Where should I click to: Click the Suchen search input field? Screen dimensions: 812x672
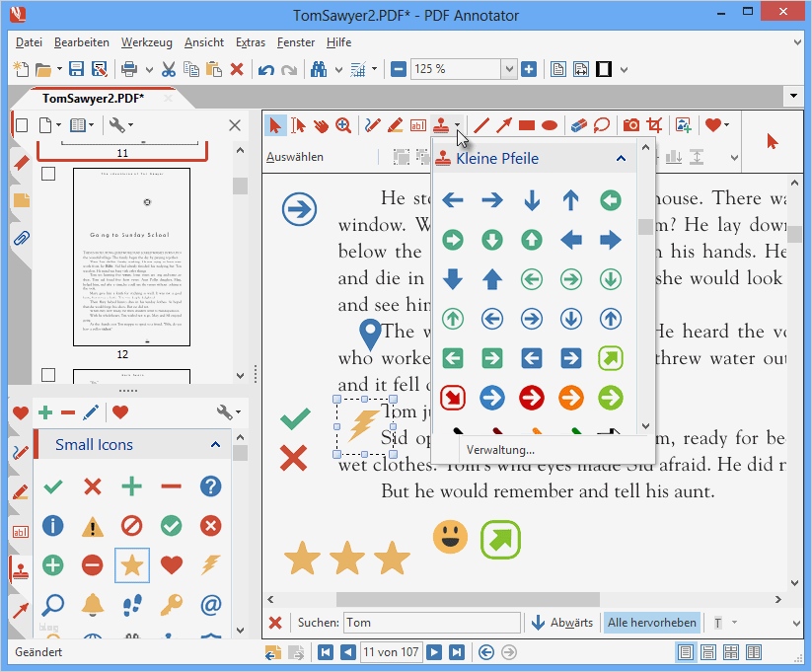(431, 623)
